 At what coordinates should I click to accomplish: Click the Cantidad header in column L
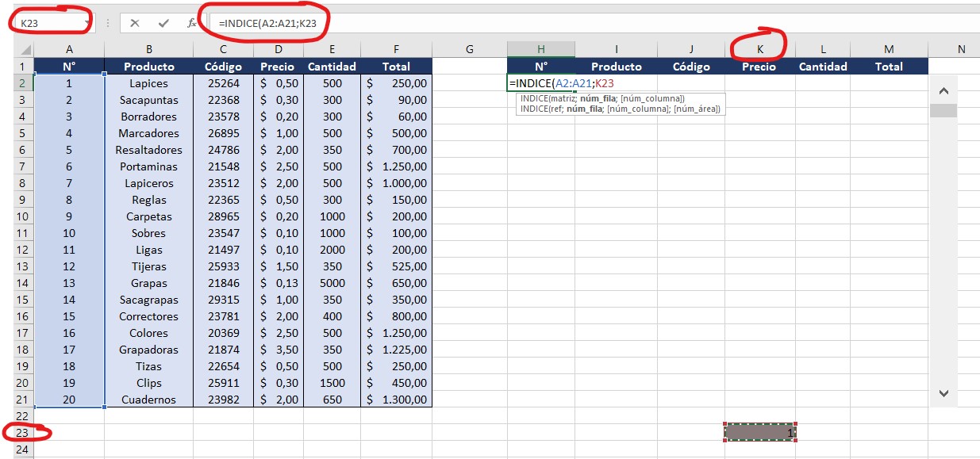tap(823, 67)
